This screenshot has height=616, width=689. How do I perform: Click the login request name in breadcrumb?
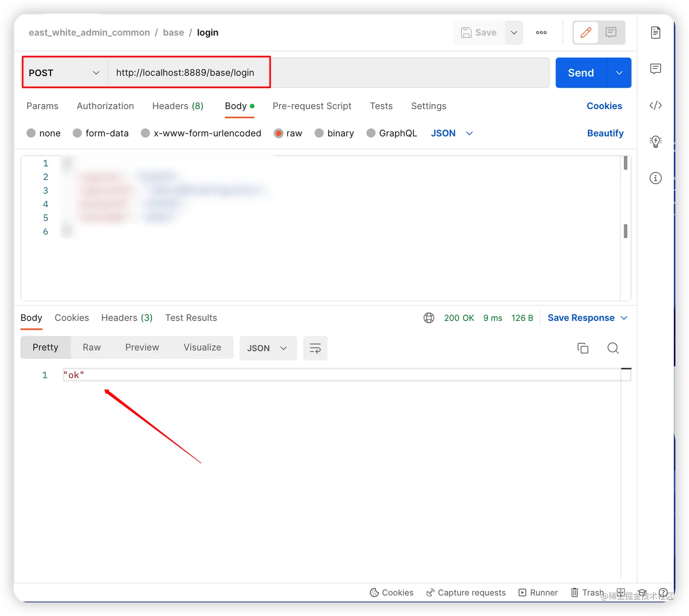(x=208, y=32)
